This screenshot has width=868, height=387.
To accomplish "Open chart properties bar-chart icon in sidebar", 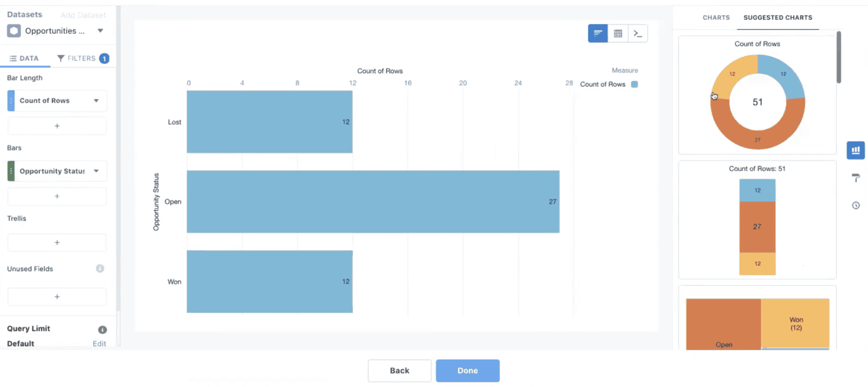I will point(855,150).
